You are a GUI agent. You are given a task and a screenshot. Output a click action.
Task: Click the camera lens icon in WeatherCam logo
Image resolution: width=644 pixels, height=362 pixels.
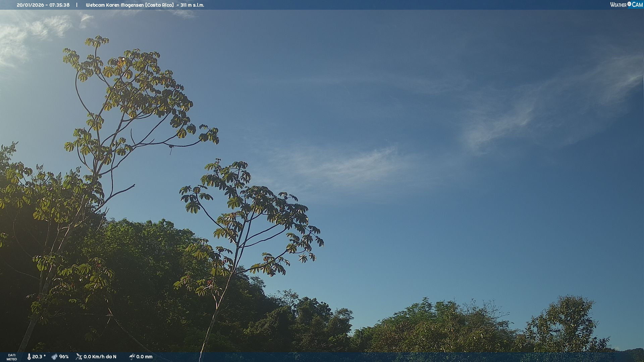pos(629,4)
